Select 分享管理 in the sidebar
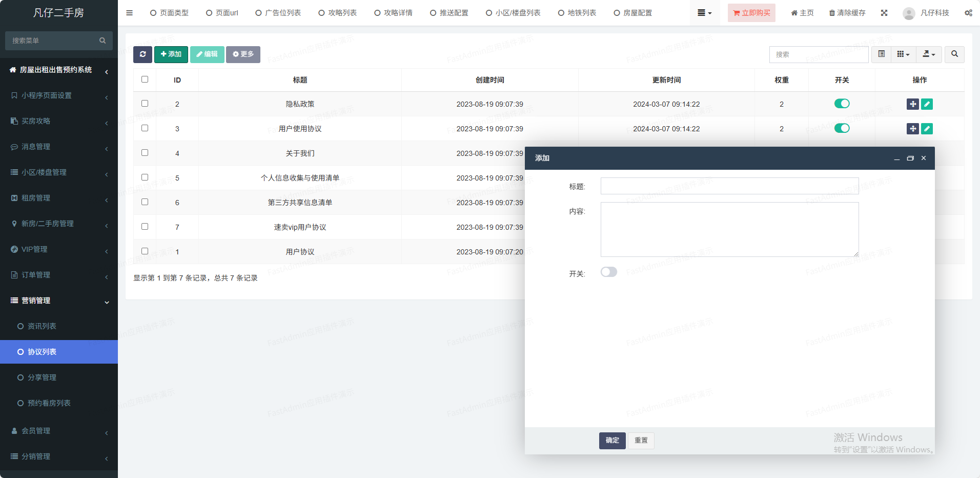 42,377
